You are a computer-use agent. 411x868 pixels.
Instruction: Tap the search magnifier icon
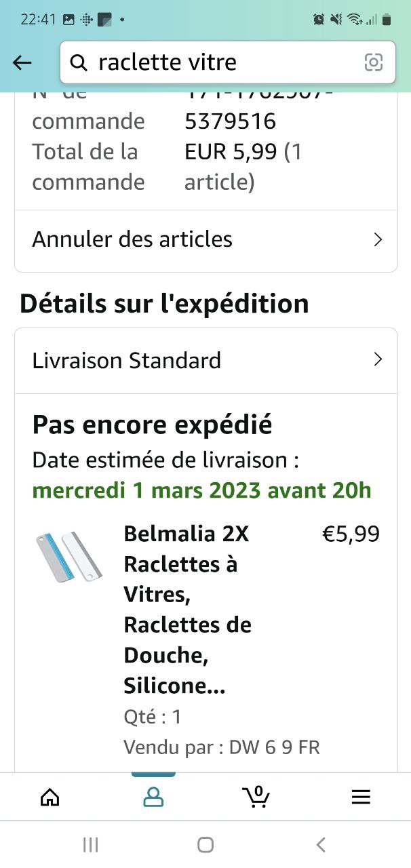coord(79,63)
